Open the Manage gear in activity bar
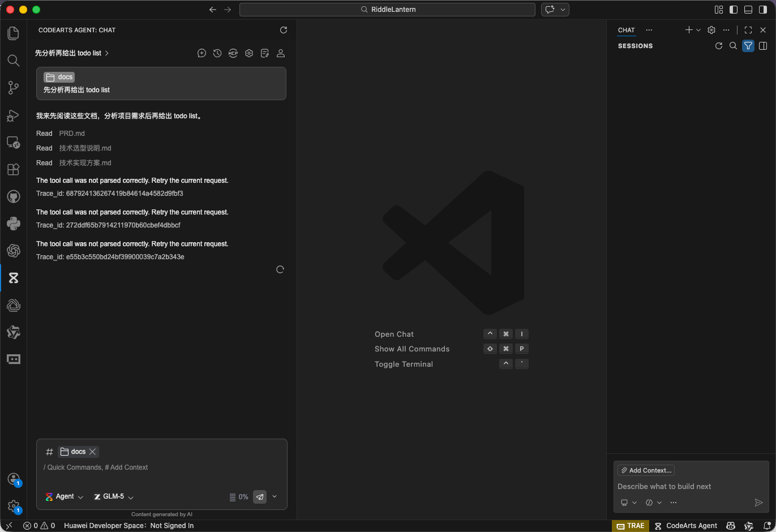Screen dimensions: 776x532 pyautogui.click(x=14, y=507)
